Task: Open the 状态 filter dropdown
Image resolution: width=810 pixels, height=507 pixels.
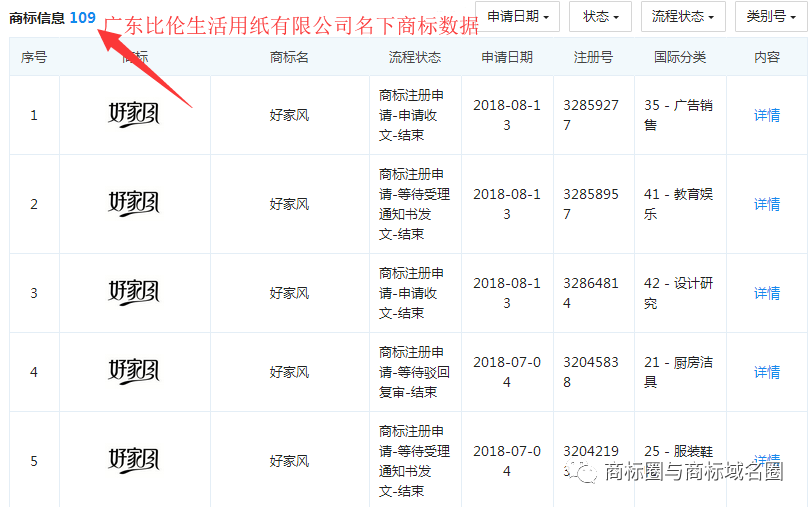Action: [600, 17]
